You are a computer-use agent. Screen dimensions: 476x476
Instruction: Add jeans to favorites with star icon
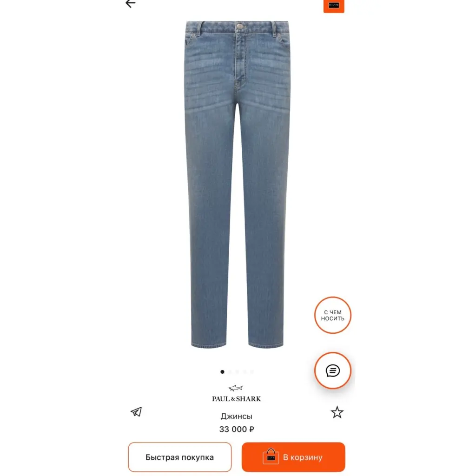click(337, 412)
